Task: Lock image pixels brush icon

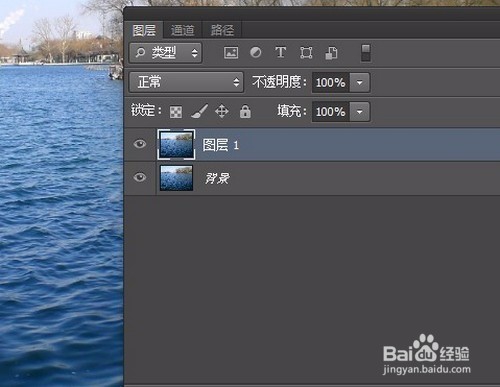Action: (199, 111)
